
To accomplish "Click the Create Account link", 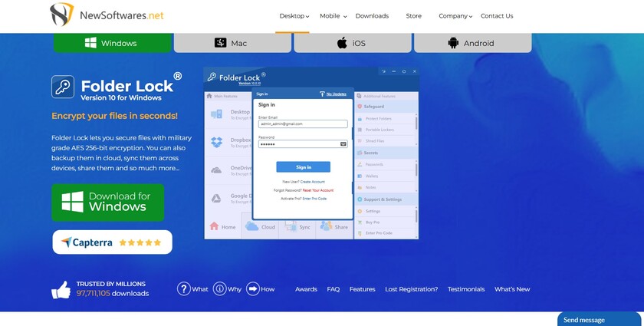I will point(312,182).
